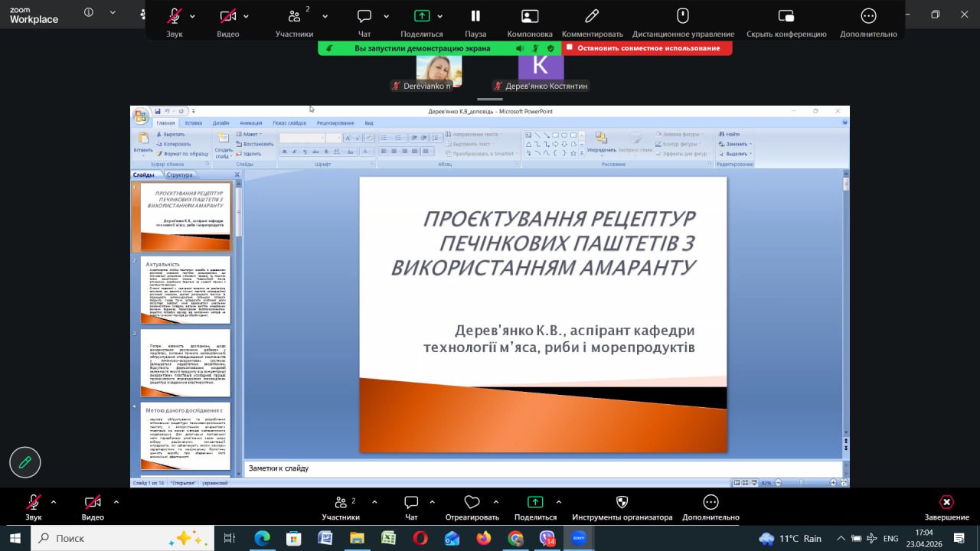Open Компоновка layout in Zoom toolbar
980x551 pixels.
[530, 16]
